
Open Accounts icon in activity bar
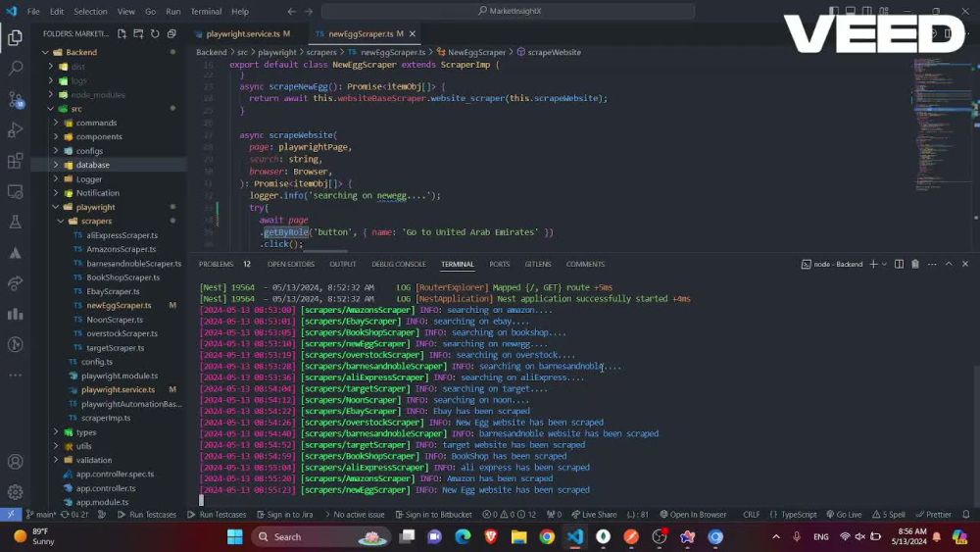(15, 462)
